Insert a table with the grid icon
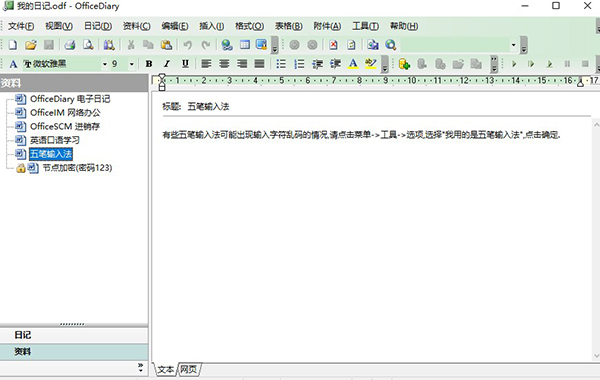 coord(245,45)
